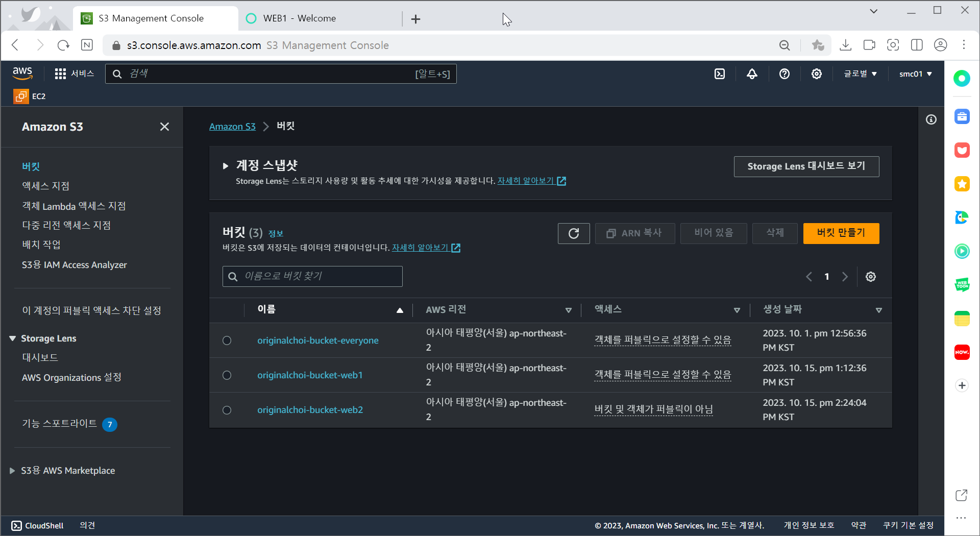
Task: Open browser profile account icon
Action: [941, 45]
